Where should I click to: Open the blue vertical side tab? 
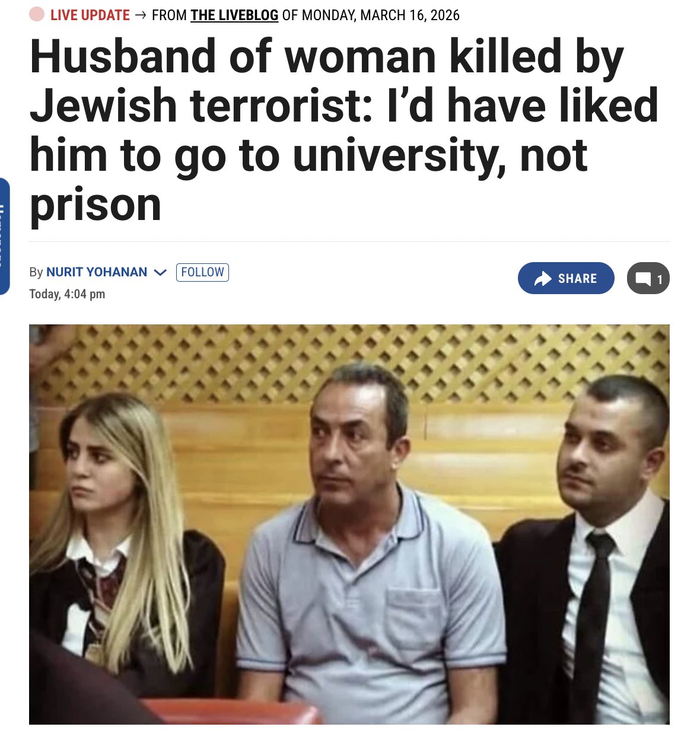point(5,235)
